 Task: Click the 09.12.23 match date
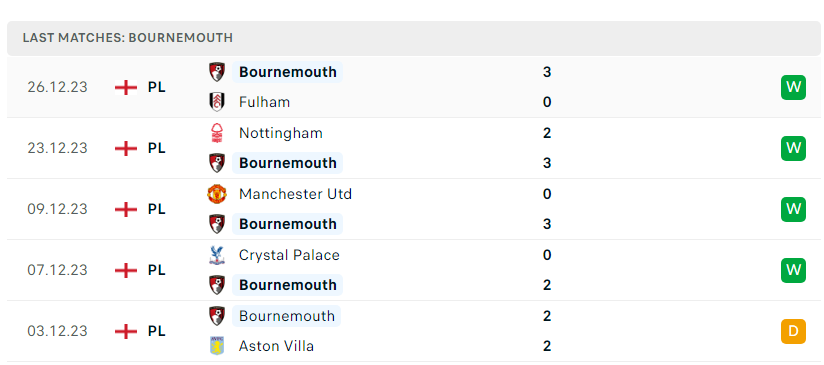coord(57,209)
